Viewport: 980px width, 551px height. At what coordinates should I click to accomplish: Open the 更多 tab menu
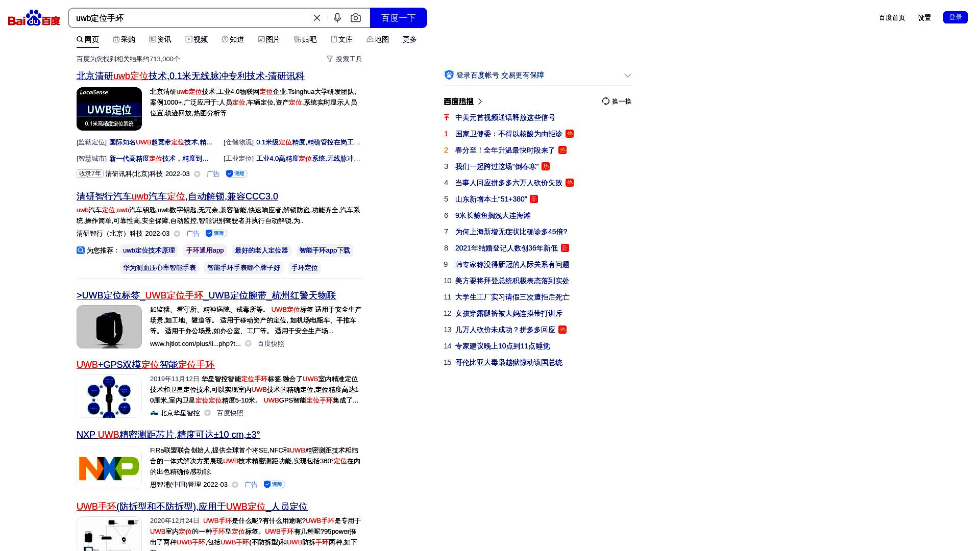coord(409,39)
